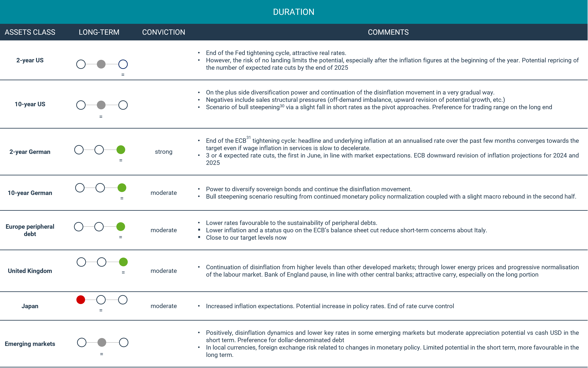This screenshot has height=368, width=588.
Task: Click 'Increased inflation expectations' Japan comment
Action: pyautogui.click(x=330, y=306)
